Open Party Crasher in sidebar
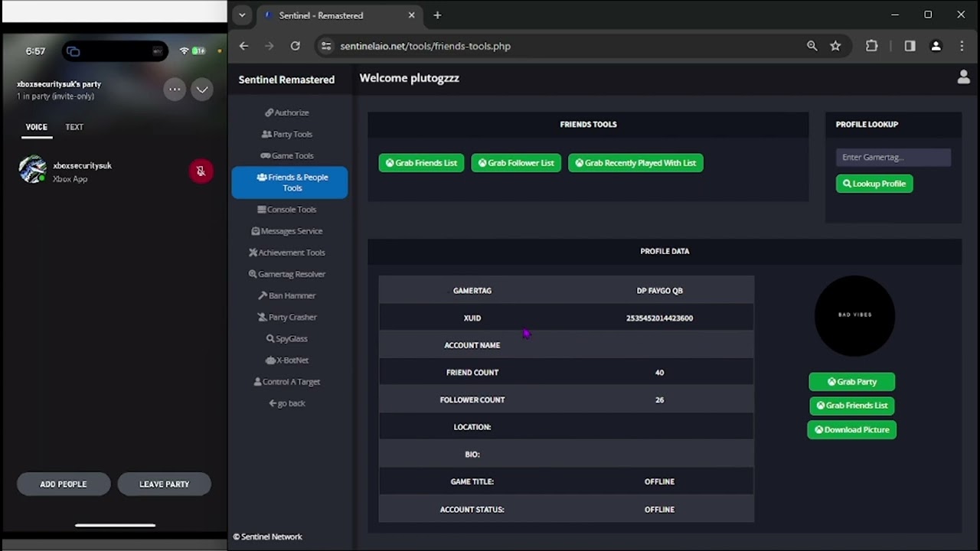Screen dimensions: 980x551 point(287,317)
